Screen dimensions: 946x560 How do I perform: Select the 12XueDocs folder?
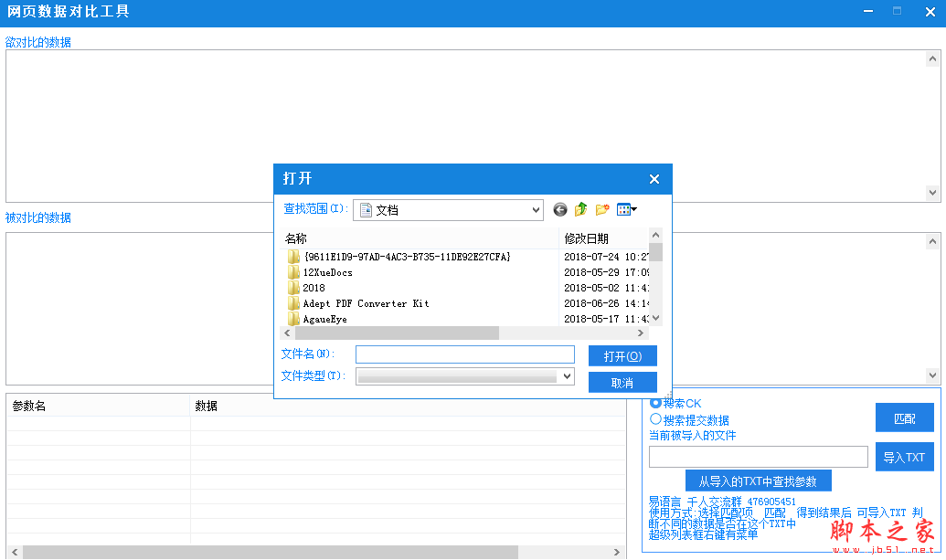click(321, 272)
